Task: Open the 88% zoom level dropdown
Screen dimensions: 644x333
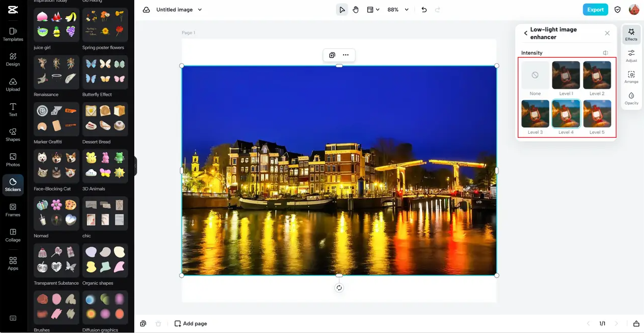Action: tap(398, 10)
